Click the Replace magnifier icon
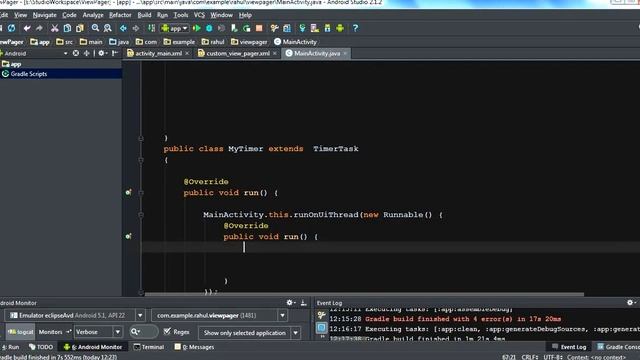The image size is (640, 360). (107, 28)
